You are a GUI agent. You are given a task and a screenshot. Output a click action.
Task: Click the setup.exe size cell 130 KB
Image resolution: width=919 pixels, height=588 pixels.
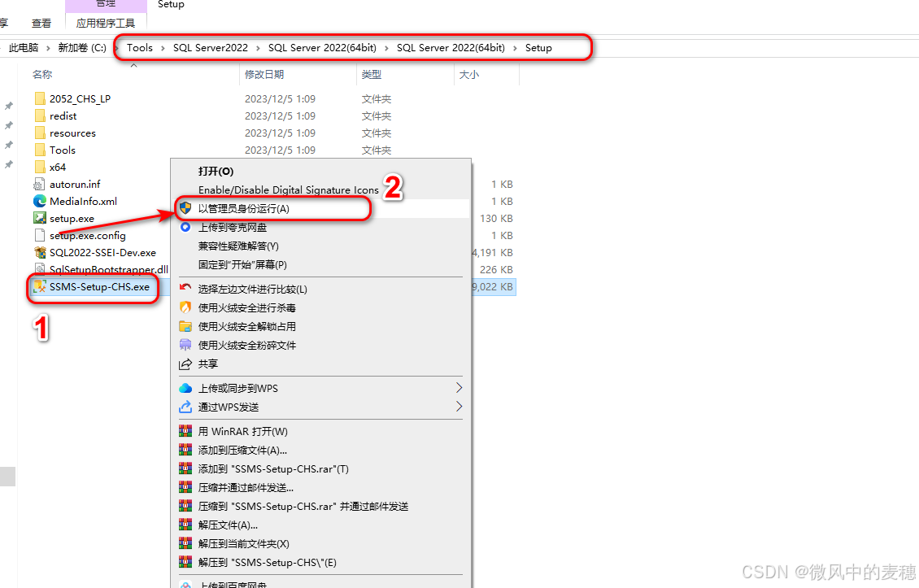[496, 218]
